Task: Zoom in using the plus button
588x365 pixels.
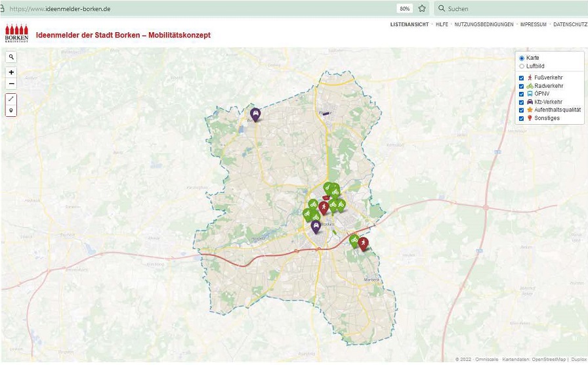Action: (x=11, y=72)
